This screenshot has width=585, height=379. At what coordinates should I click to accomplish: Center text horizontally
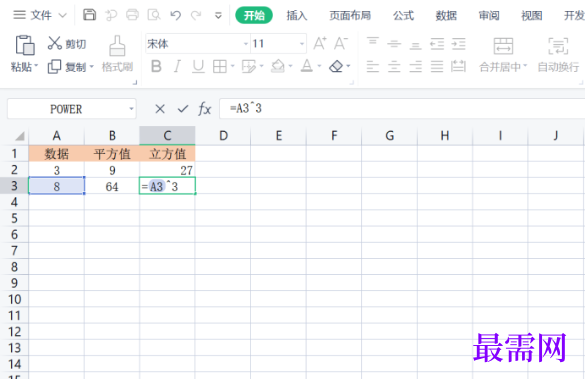[394, 66]
